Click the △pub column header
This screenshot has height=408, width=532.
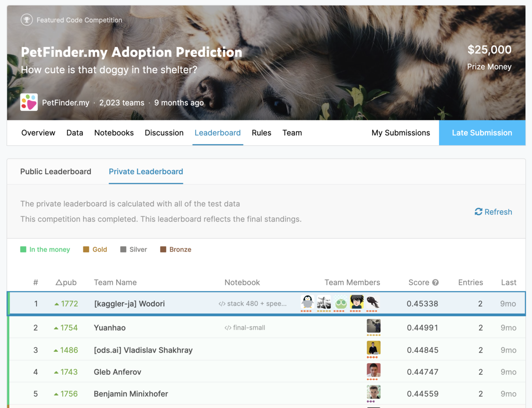pyautogui.click(x=66, y=283)
